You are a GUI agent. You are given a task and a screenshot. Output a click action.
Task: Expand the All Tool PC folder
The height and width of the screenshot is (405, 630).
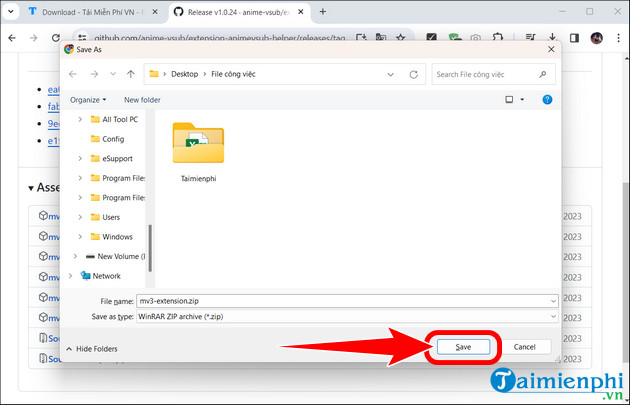pos(80,120)
